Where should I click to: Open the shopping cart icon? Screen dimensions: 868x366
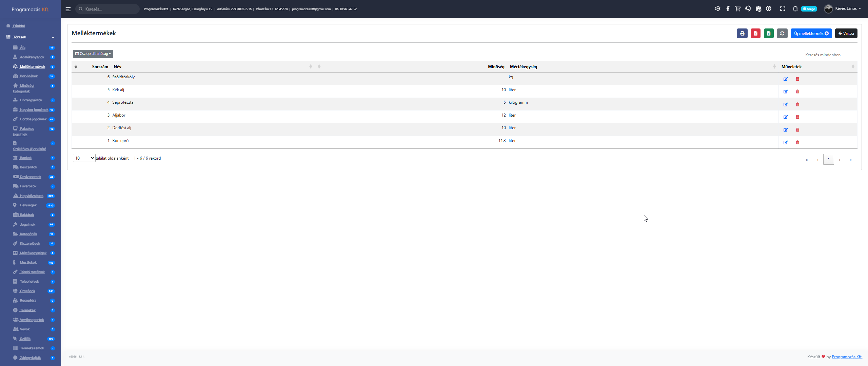[738, 9]
